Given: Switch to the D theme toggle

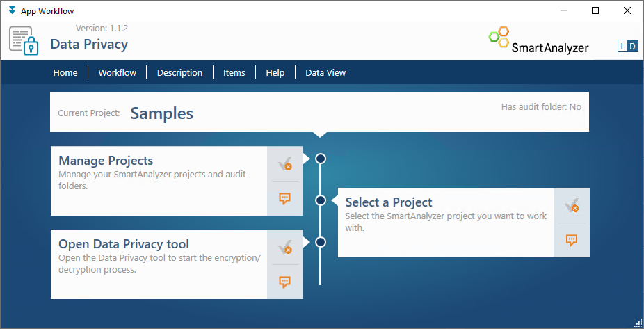Looking at the screenshot, I should coord(633,47).
